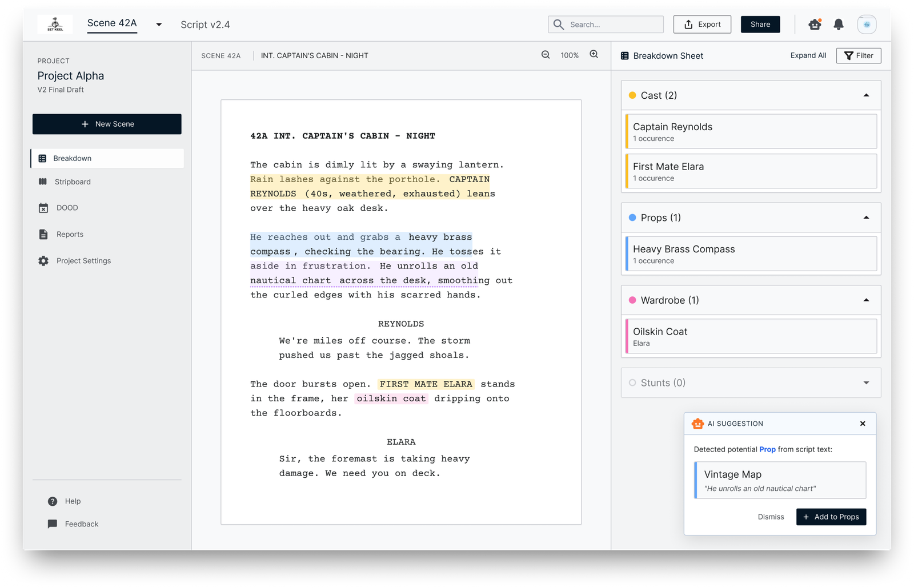The image size is (914, 588).
Task: Click the Feedback chat icon
Action: pyautogui.click(x=53, y=523)
